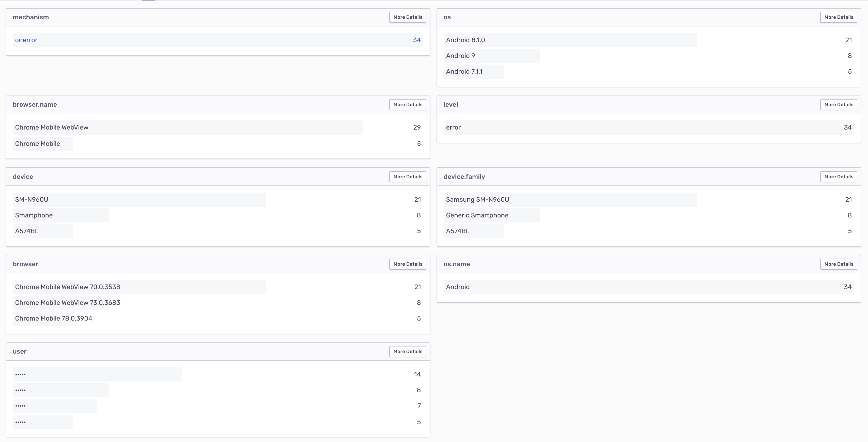Click the onerror mechanism link
This screenshot has width=868, height=442.
coord(26,40)
